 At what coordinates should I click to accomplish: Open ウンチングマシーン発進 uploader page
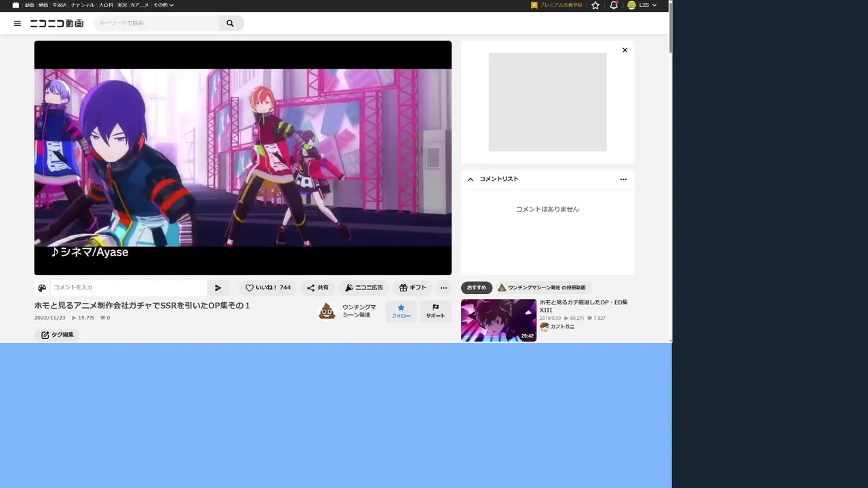359,311
